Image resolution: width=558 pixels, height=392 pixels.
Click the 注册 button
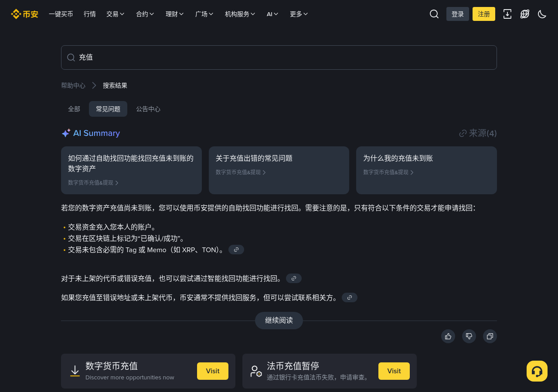point(484,14)
